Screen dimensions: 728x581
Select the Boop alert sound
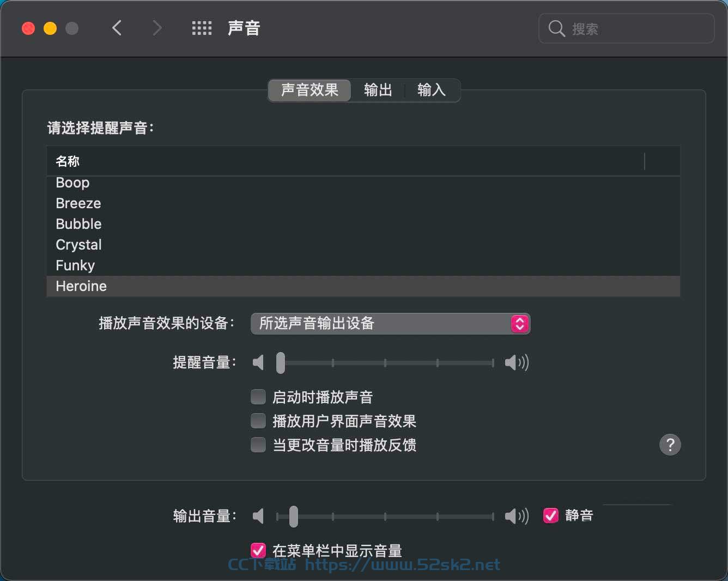point(363,183)
